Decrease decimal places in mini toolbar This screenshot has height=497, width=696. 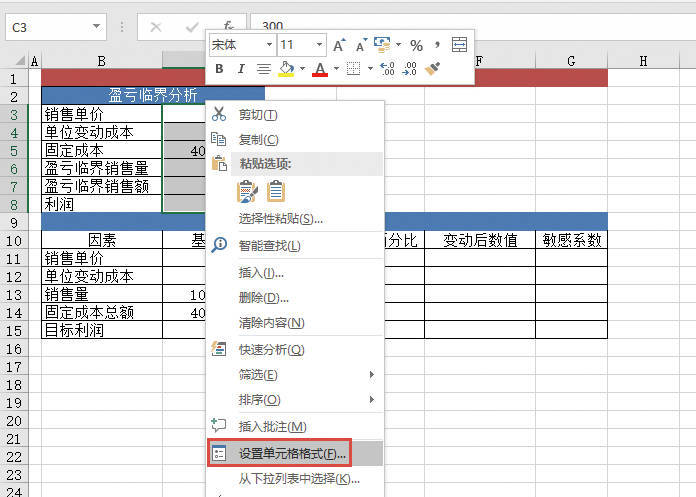(x=409, y=69)
